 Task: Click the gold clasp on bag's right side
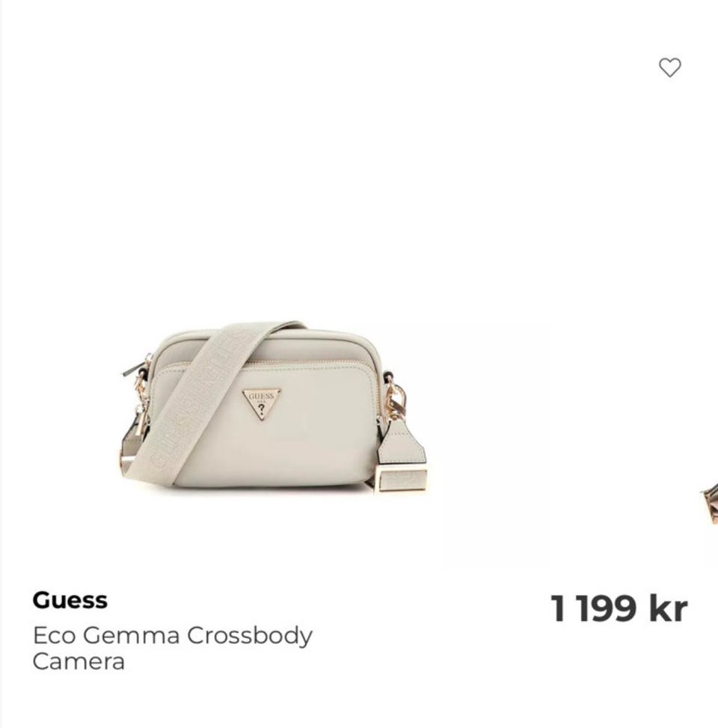click(x=396, y=400)
